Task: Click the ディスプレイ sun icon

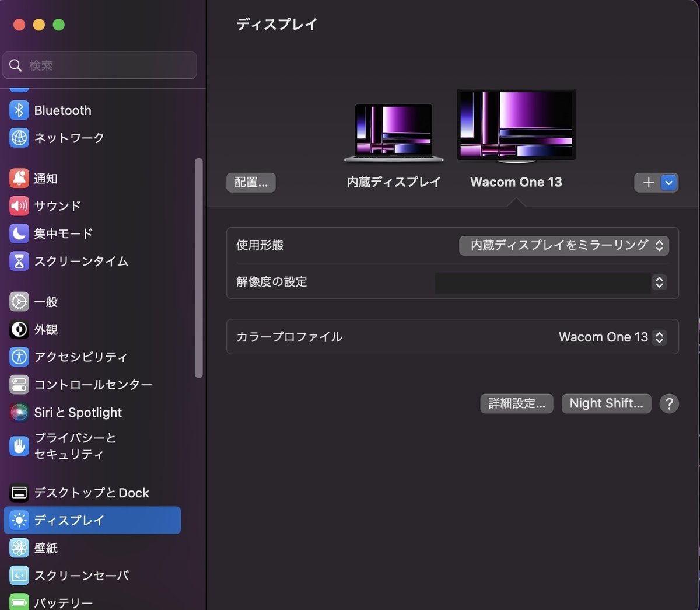Action: (x=19, y=520)
